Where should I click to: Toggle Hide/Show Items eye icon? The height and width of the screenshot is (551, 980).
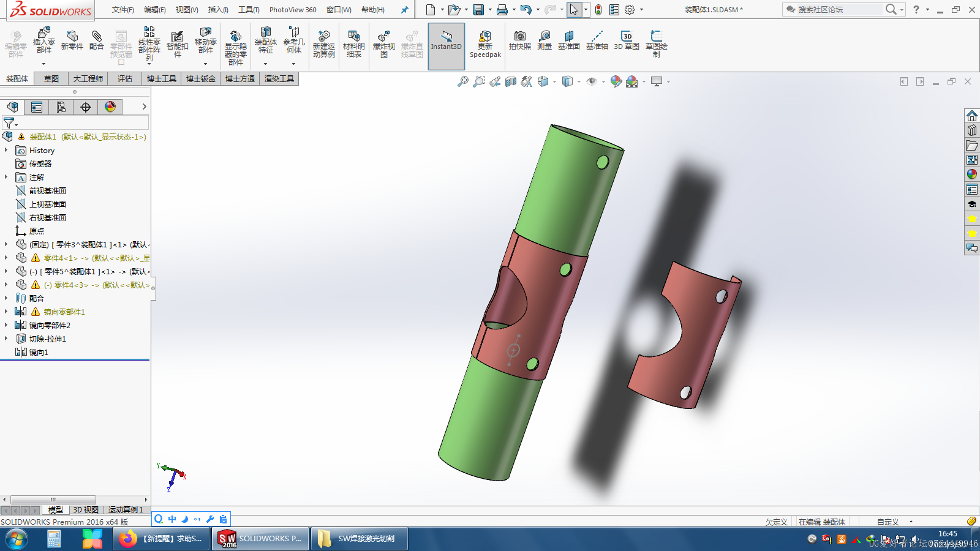point(592,81)
